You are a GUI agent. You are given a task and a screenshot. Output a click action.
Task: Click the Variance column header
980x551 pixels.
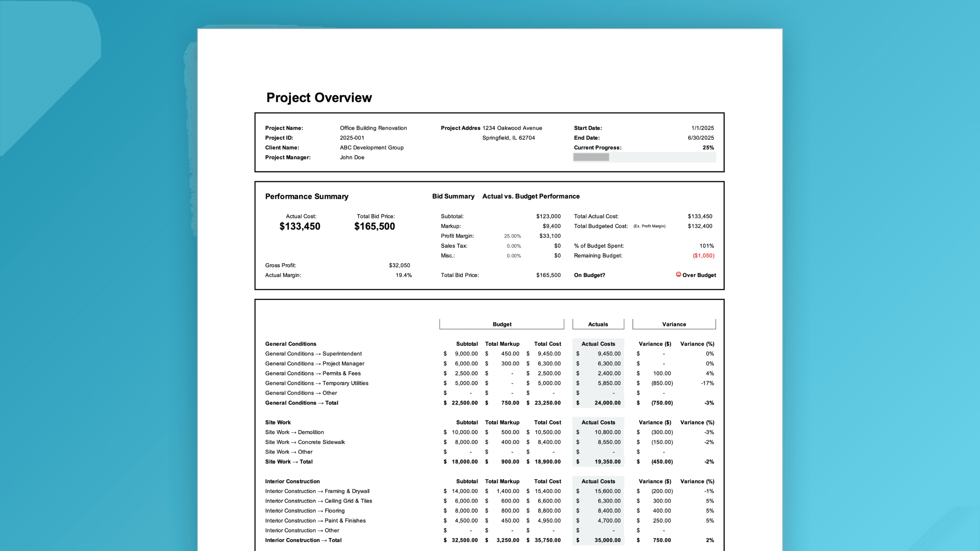[674, 324]
